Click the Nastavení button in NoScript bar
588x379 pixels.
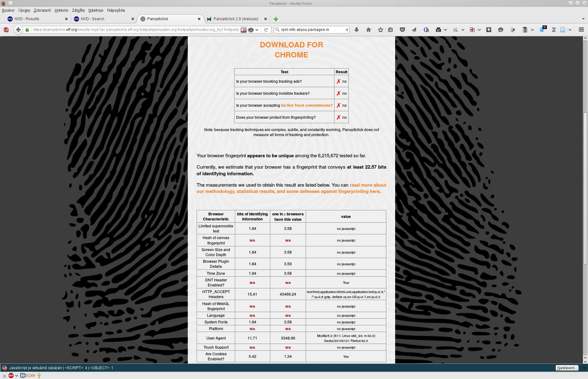tap(567, 368)
